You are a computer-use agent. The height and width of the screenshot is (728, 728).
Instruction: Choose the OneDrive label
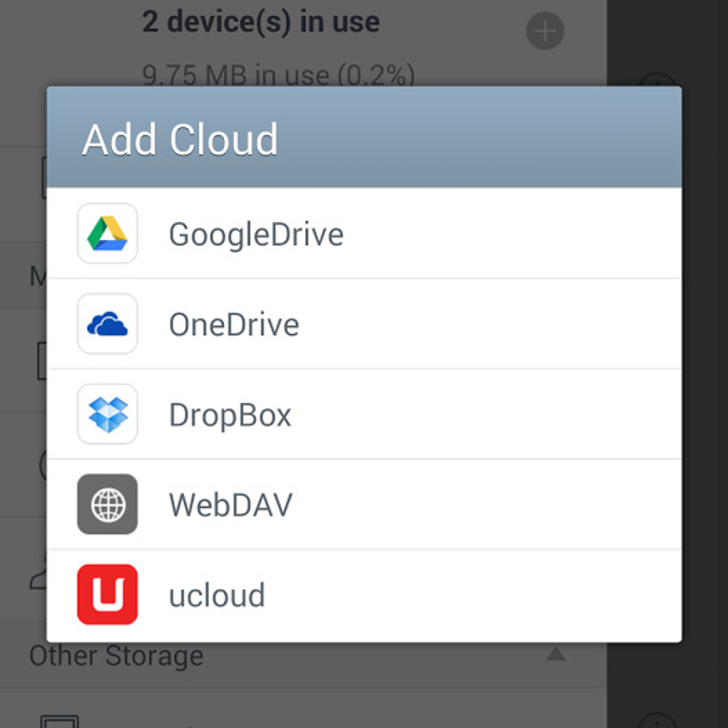234,324
